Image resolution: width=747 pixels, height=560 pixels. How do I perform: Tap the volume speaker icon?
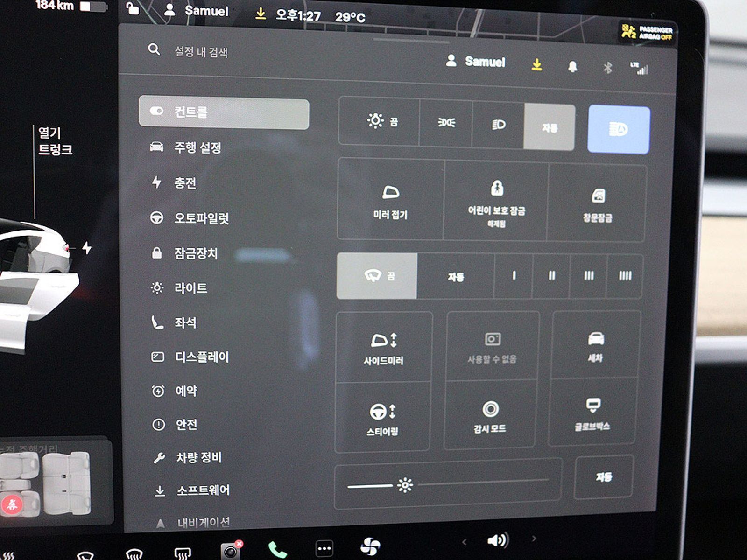498,540
